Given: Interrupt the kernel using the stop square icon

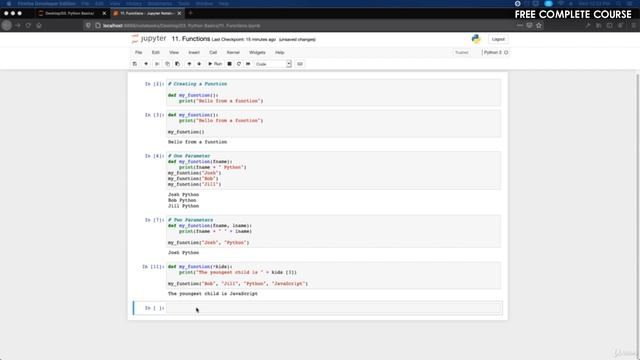Looking at the screenshot, I should [x=229, y=64].
